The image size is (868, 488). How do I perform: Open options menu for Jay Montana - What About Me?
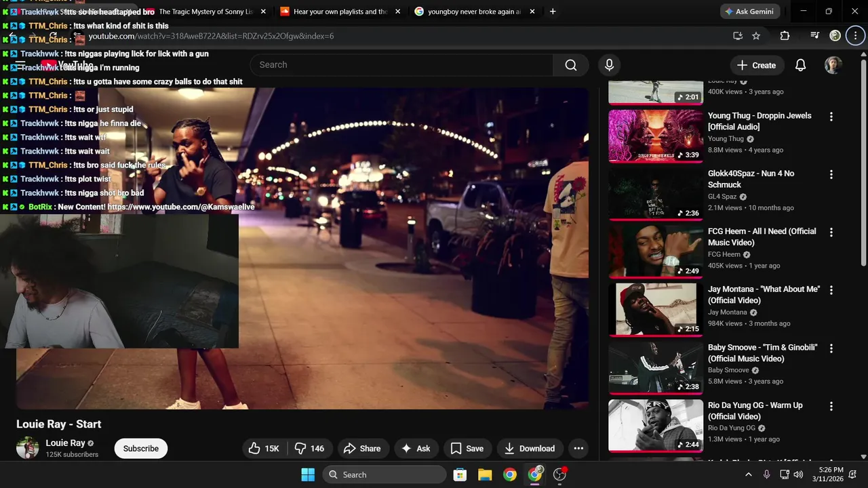click(831, 290)
